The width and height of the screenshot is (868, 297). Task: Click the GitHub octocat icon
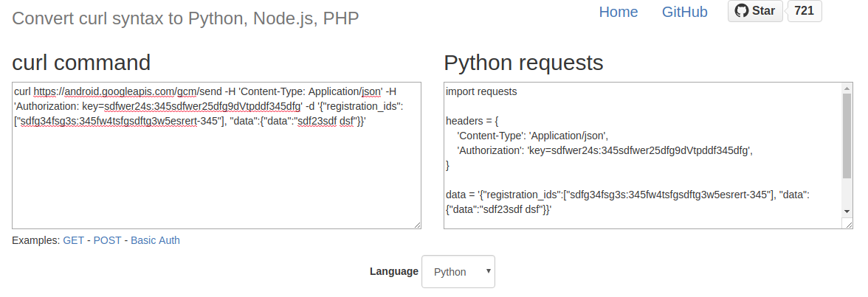tap(741, 10)
